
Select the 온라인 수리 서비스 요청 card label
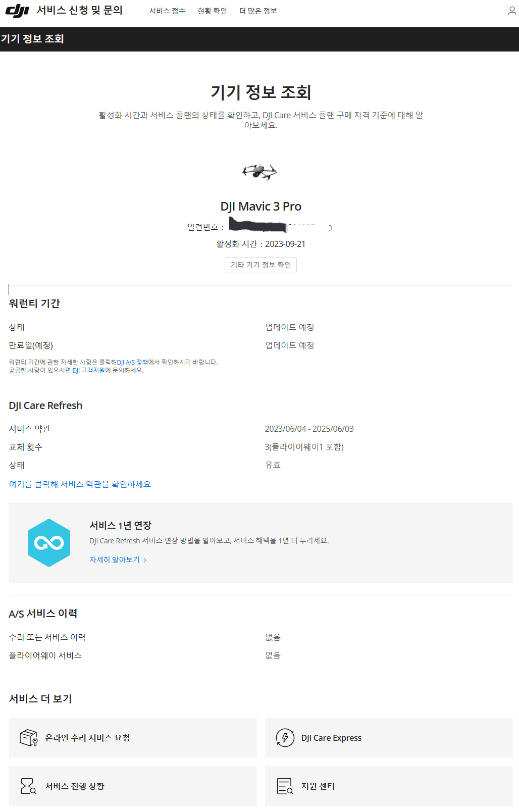point(88,738)
